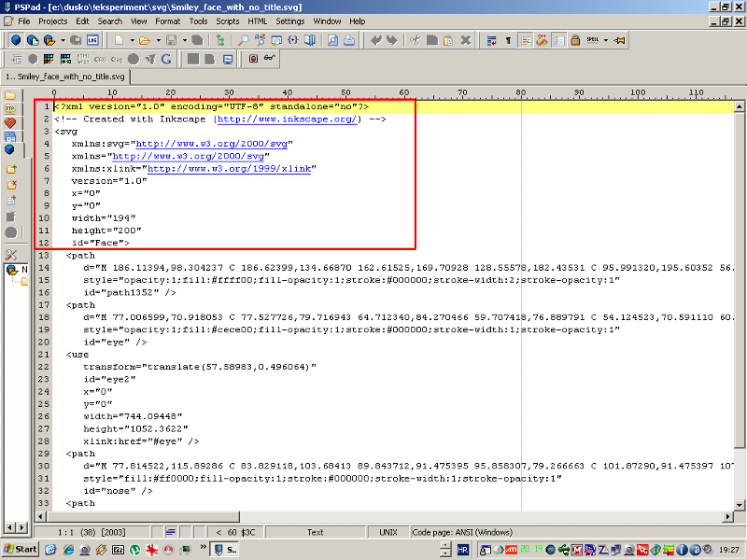Click the clipboard paste icon
The height and width of the screenshot is (560, 747).
448,40
